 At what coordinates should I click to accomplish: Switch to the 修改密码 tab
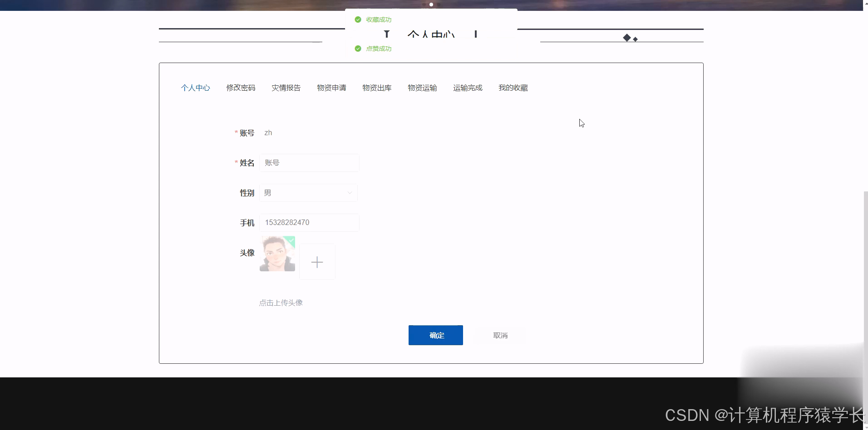click(241, 88)
